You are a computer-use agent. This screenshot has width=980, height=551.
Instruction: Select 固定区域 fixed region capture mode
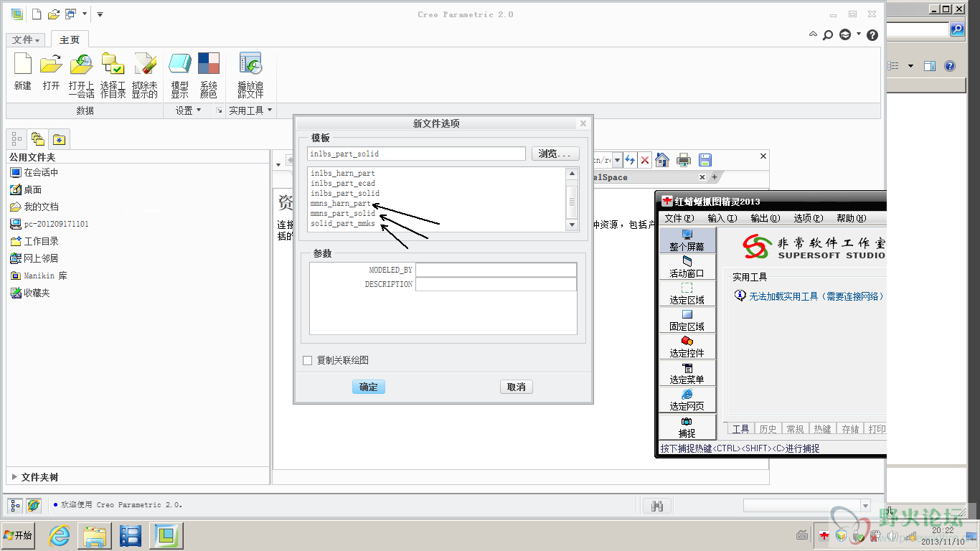point(687,320)
